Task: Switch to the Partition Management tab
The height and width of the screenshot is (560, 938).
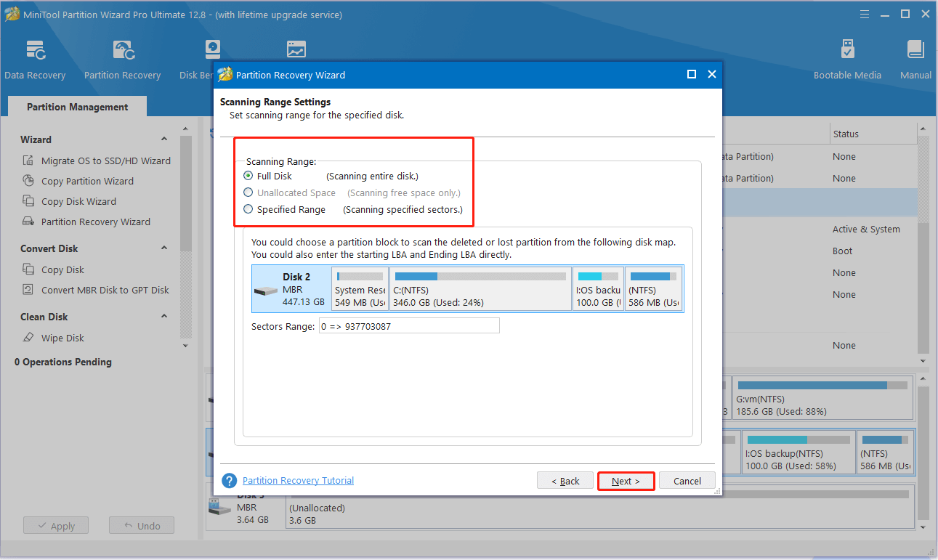Action: point(77,107)
